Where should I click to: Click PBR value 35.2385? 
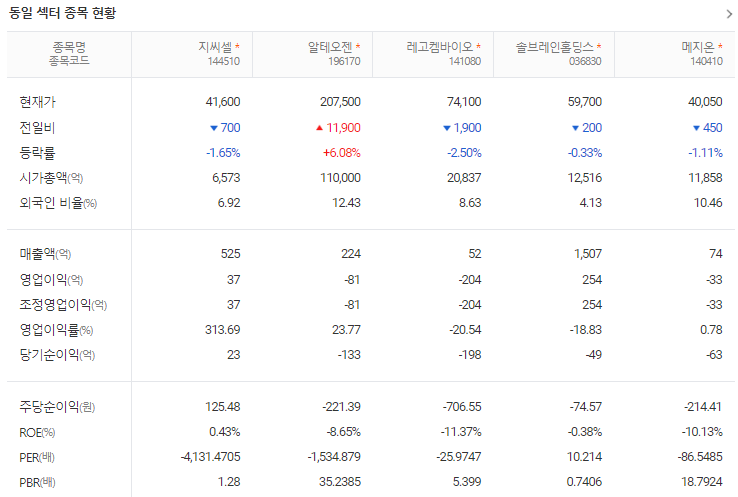340,482
